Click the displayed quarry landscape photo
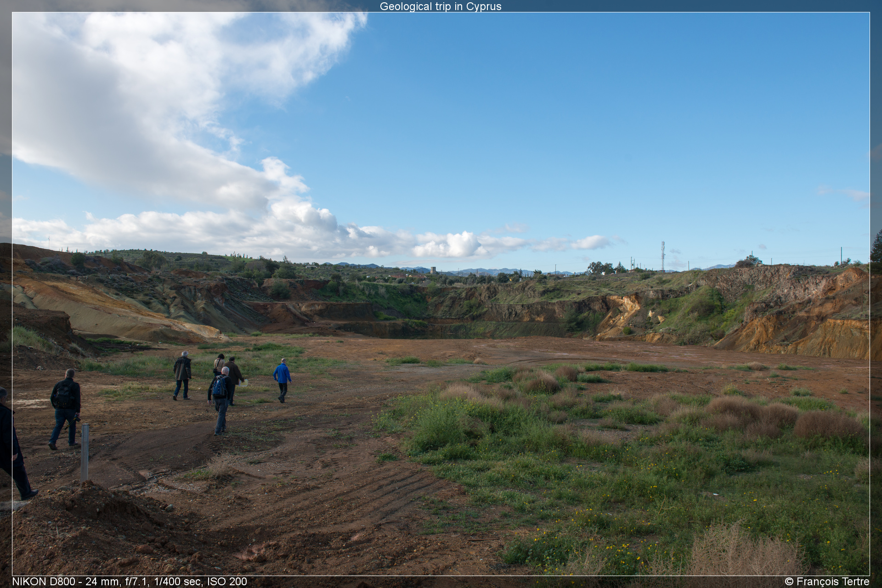 pos(441,294)
